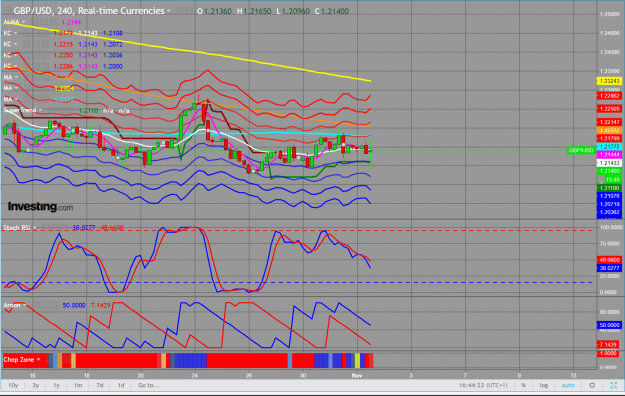Click SuperTrend value 1.2110 in legend
The image size is (625, 396).
click(88, 110)
